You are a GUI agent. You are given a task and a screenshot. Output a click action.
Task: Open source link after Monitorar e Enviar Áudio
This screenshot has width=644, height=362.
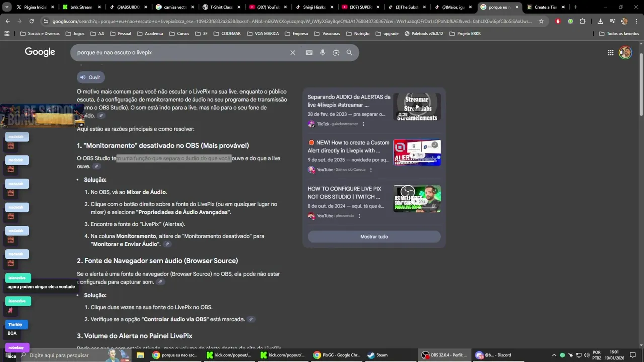click(x=167, y=244)
